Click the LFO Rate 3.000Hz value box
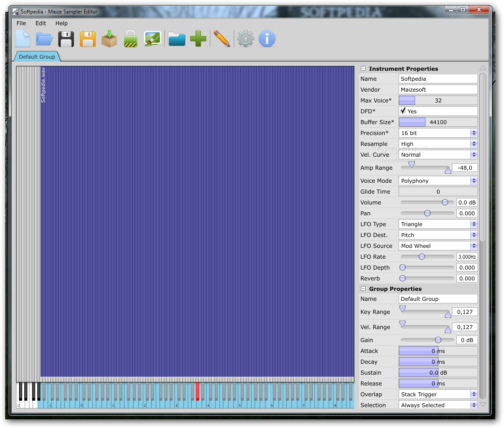504x428 pixels. [467, 257]
